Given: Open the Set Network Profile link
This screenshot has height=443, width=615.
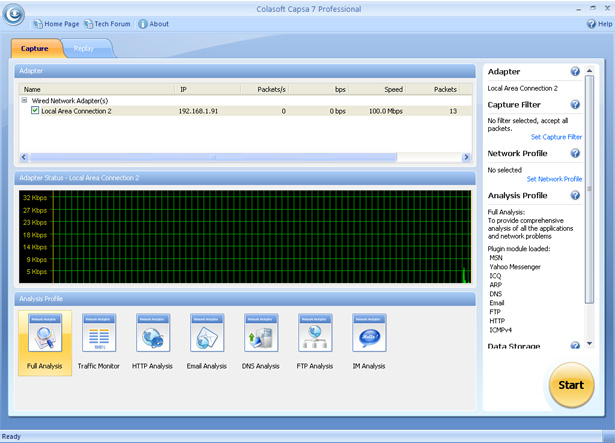Looking at the screenshot, I should (554, 179).
